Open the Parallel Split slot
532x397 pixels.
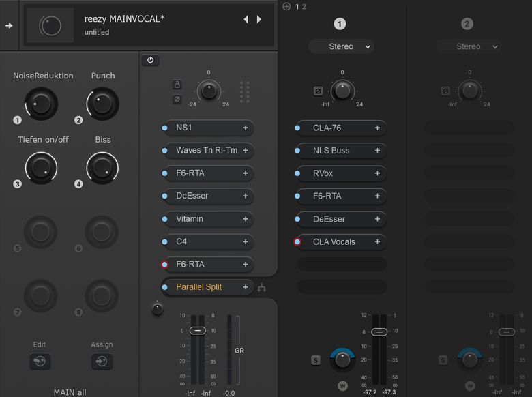click(207, 287)
